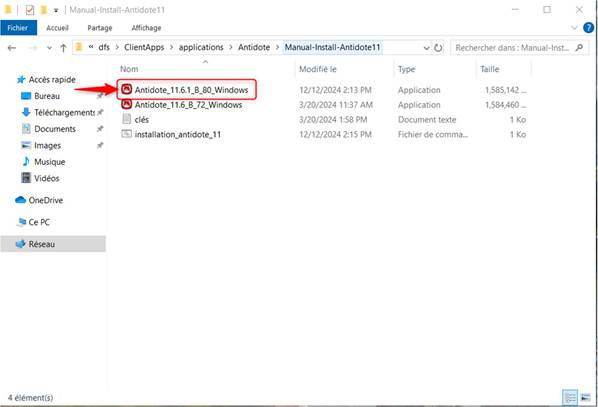Switch to large icons view layout

click(586, 398)
